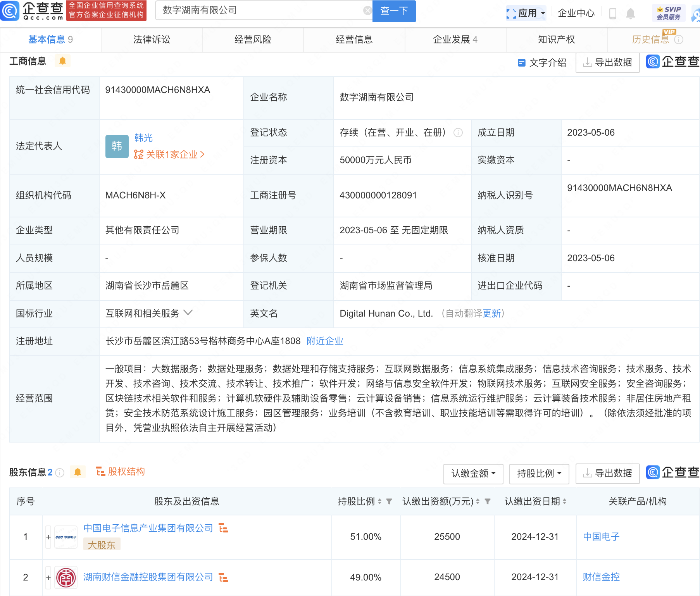Image resolution: width=700 pixels, height=596 pixels.
Task: Click the credit code 91430000MACH6N8HXA in first row
Action: (x=158, y=90)
